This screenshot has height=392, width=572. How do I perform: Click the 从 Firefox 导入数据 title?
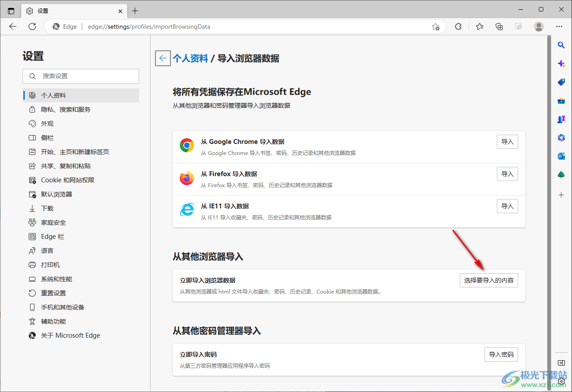click(x=229, y=174)
